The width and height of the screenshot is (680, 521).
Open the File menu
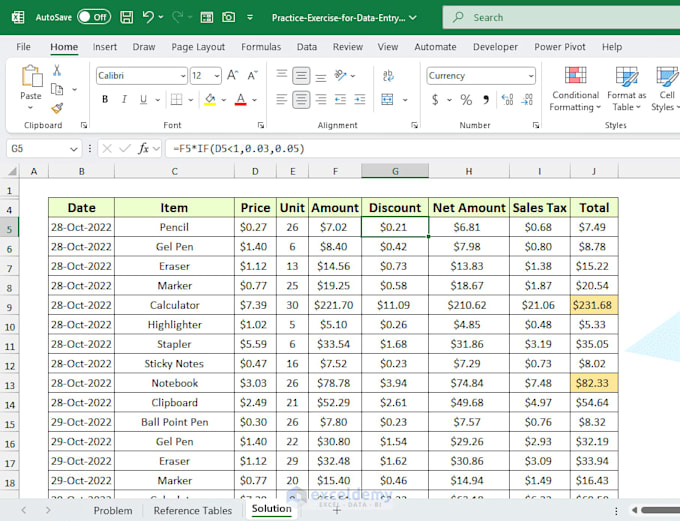point(23,47)
